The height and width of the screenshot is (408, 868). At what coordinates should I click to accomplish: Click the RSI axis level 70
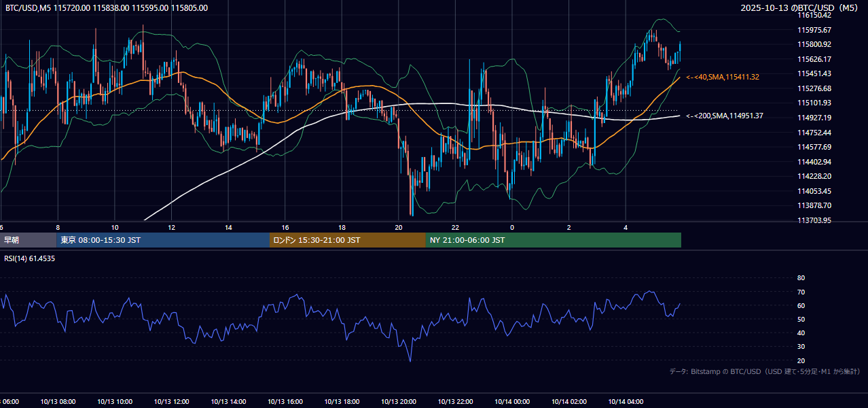[801, 292]
